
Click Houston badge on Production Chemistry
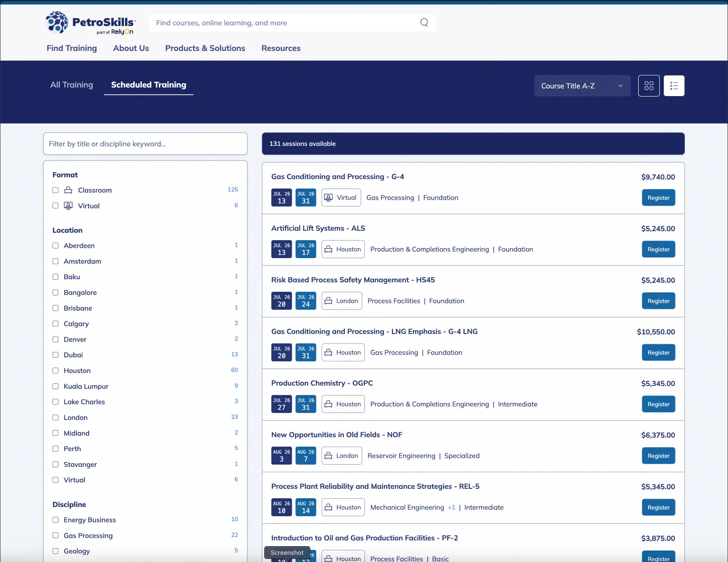point(343,404)
